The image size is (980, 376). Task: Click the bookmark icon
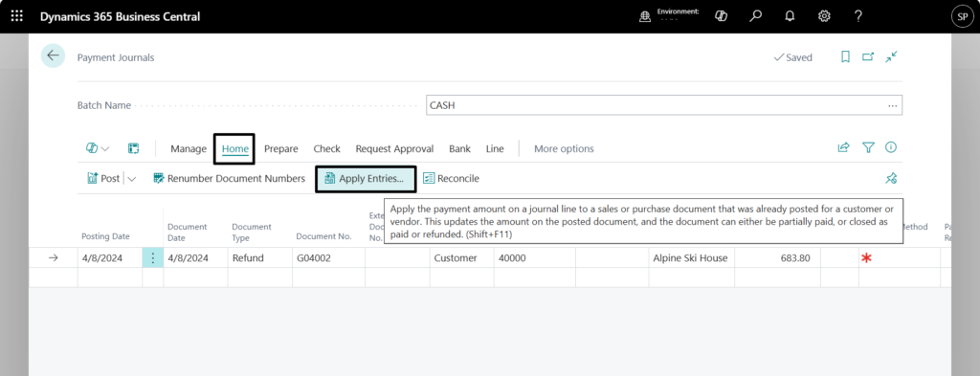[845, 56]
